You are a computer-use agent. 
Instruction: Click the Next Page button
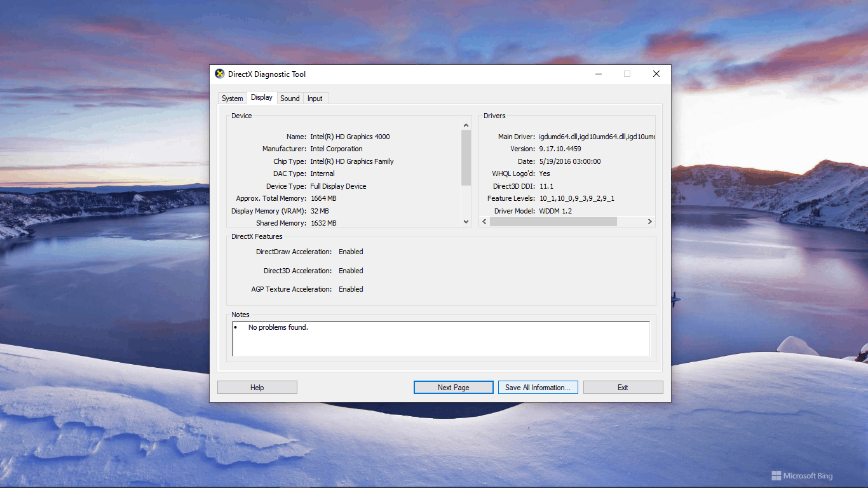coord(454,388)
